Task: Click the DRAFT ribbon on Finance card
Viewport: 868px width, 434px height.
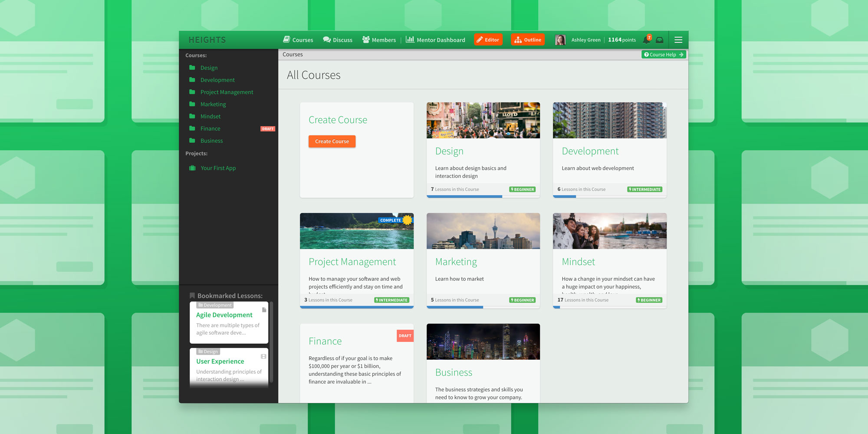Action: tap(405, 335)
